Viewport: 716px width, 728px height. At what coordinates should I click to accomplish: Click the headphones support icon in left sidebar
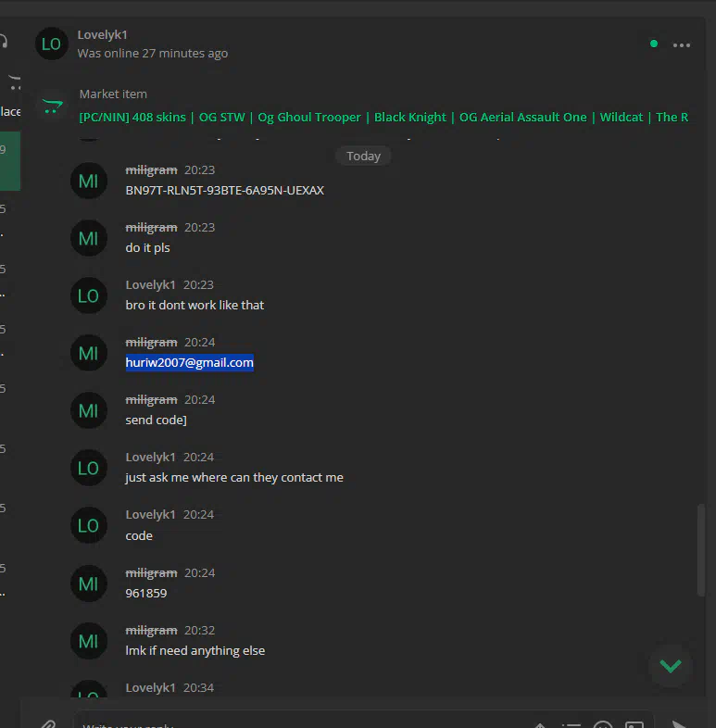[4, 42]
